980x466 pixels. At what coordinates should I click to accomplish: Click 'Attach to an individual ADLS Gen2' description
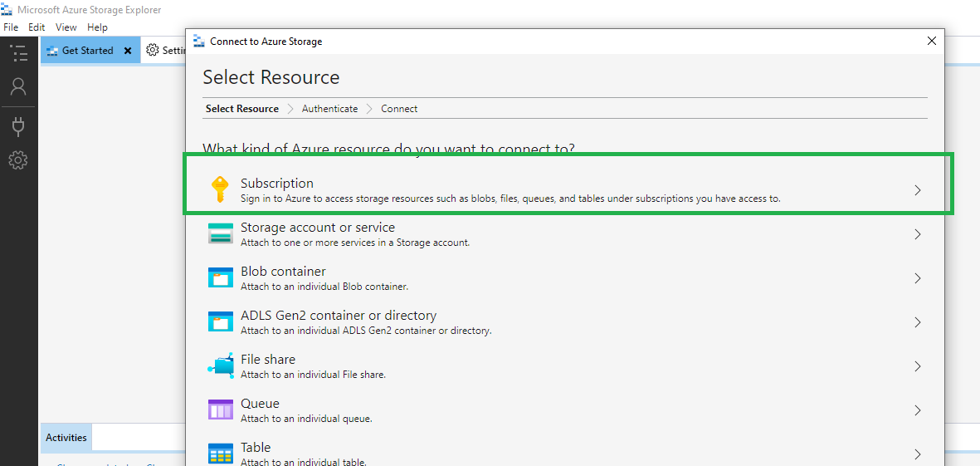(366, 331)
